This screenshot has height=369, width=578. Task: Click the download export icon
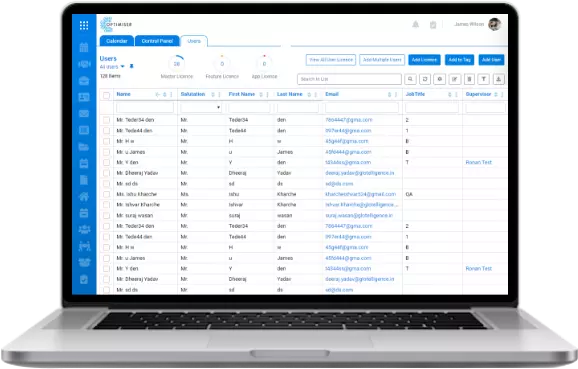[498, 79]
